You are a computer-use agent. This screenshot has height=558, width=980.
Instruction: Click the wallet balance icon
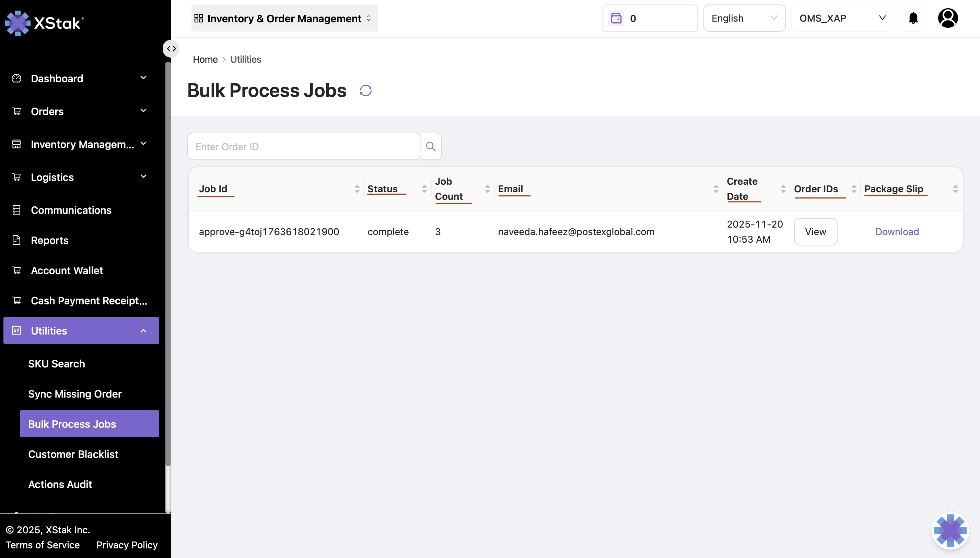pyautogui.click(x=616, y=18)
